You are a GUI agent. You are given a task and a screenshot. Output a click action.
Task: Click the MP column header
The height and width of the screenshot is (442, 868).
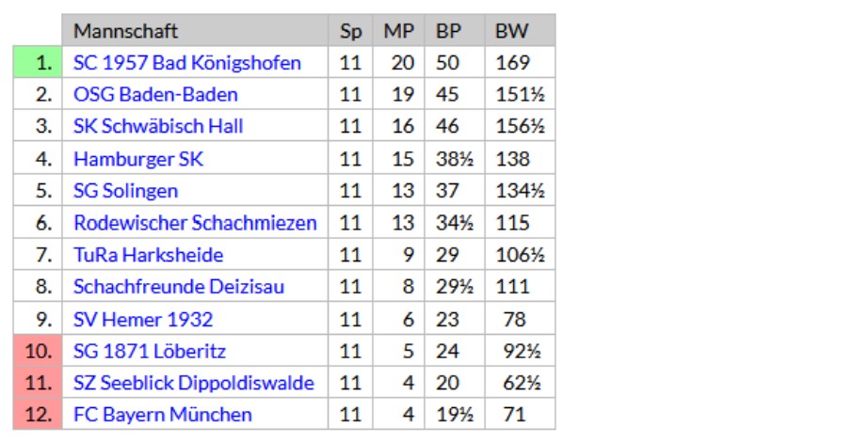point(398,30)
